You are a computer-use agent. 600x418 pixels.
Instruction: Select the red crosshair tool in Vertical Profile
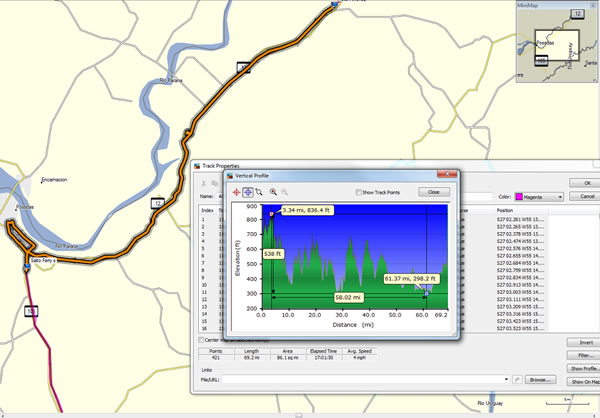click(236, 192)
